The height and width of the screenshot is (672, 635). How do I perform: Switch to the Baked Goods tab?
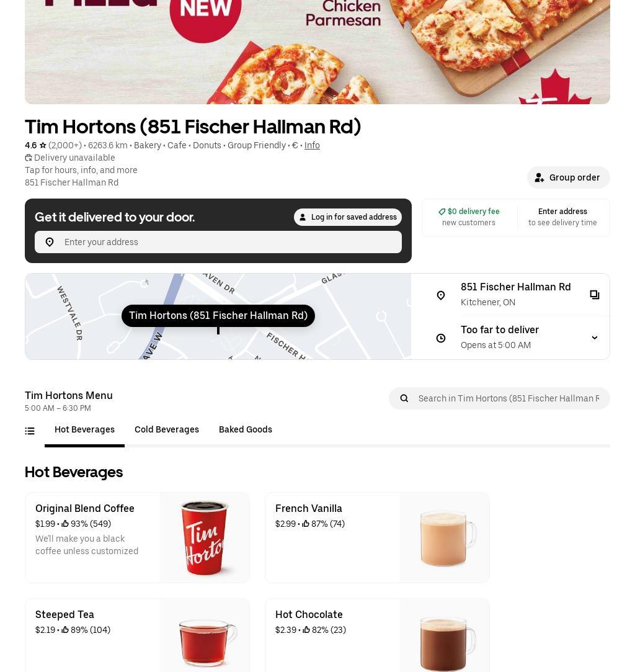coord(246,429)
